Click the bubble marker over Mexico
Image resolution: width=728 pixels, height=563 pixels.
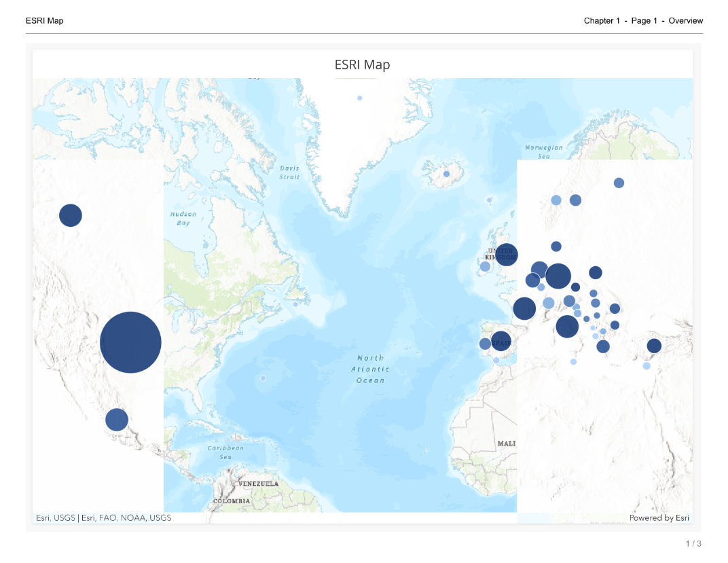tap(117, 420)
